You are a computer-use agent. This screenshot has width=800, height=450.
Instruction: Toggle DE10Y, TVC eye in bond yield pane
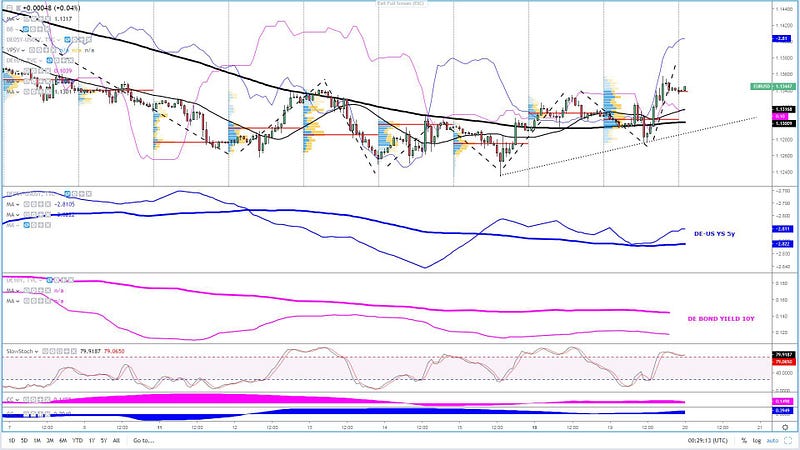(49, 280)
